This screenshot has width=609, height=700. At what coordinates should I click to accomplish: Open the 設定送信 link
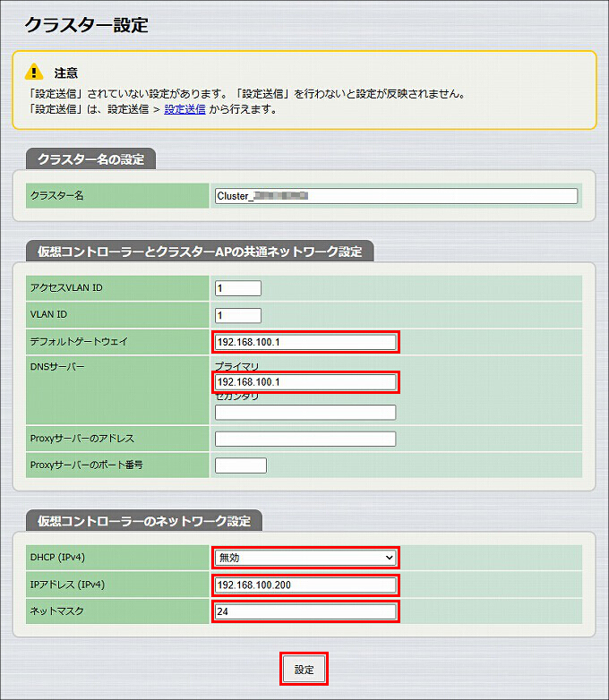185,109
